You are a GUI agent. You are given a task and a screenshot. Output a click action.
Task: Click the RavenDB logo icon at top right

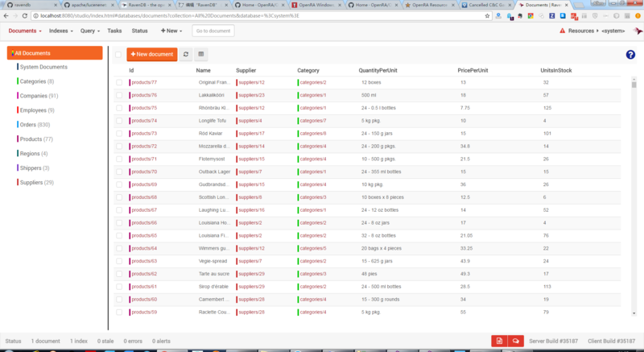tap(638, 31)
